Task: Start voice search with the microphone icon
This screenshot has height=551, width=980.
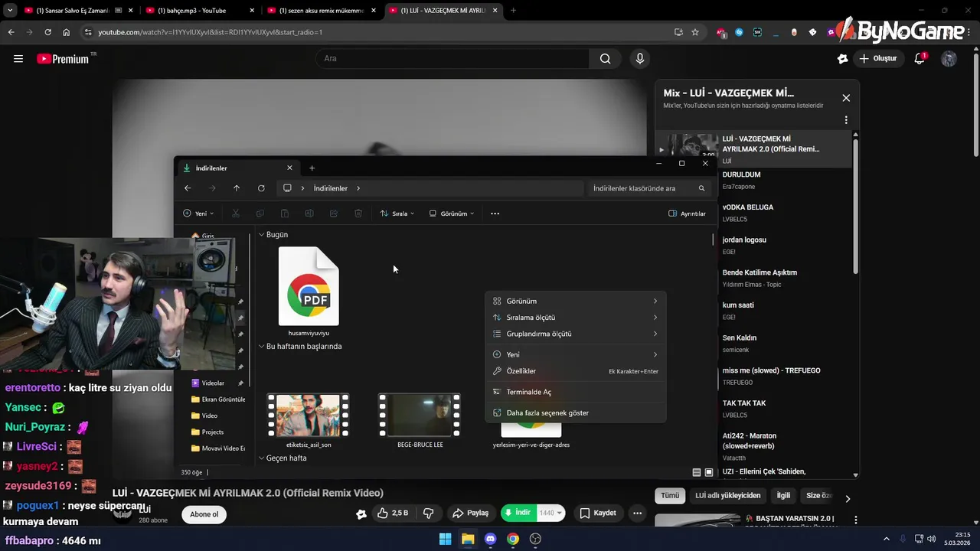Action: tap(640, 58)
